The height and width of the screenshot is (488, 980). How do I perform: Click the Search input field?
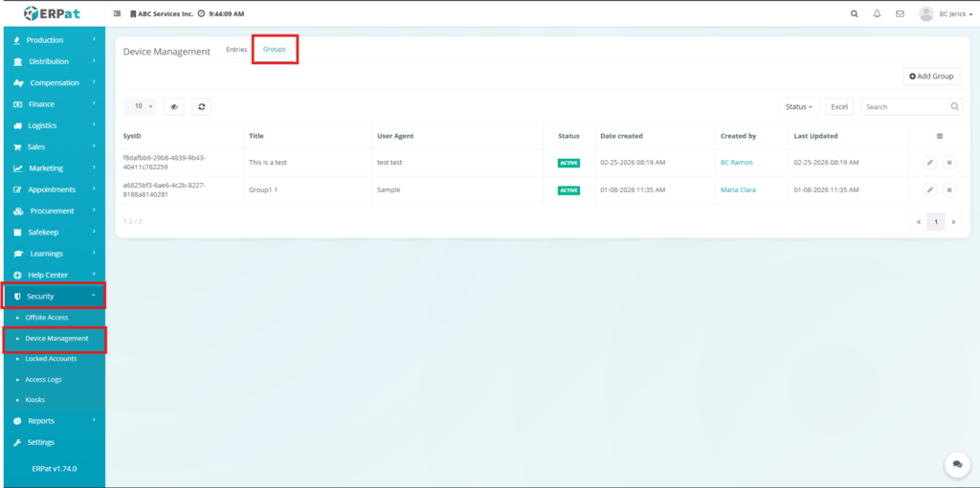point(905,107)
